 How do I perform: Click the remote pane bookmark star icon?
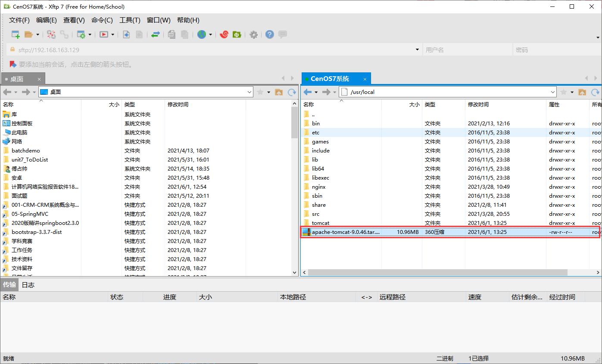click(x=563, y=92)
